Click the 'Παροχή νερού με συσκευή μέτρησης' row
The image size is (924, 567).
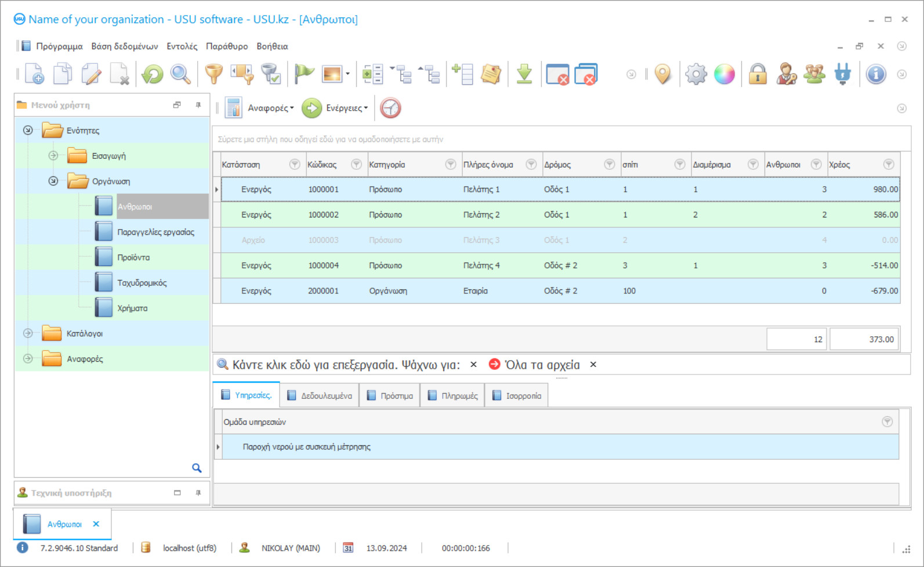(560, 447)
